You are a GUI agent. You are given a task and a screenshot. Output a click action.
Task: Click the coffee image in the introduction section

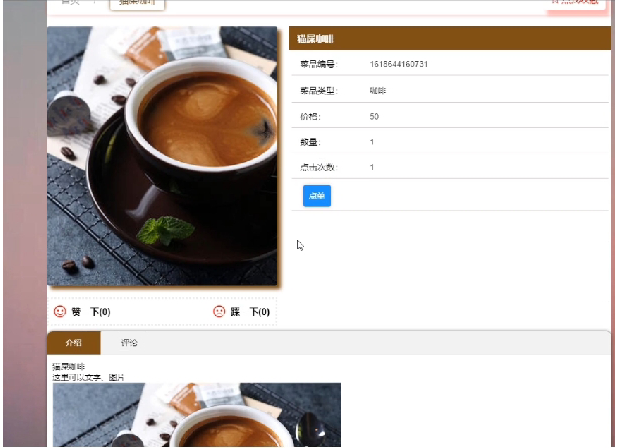pos(196,415)
